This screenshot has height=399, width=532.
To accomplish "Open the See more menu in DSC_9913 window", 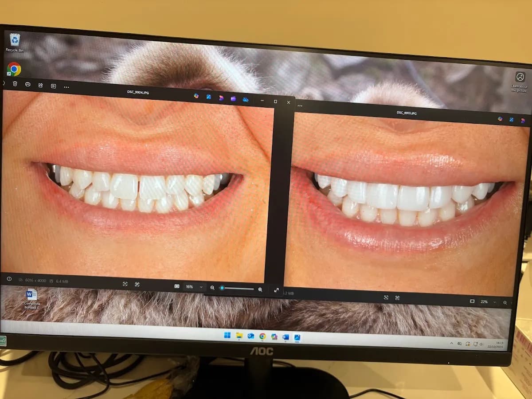I will [300, 106].
